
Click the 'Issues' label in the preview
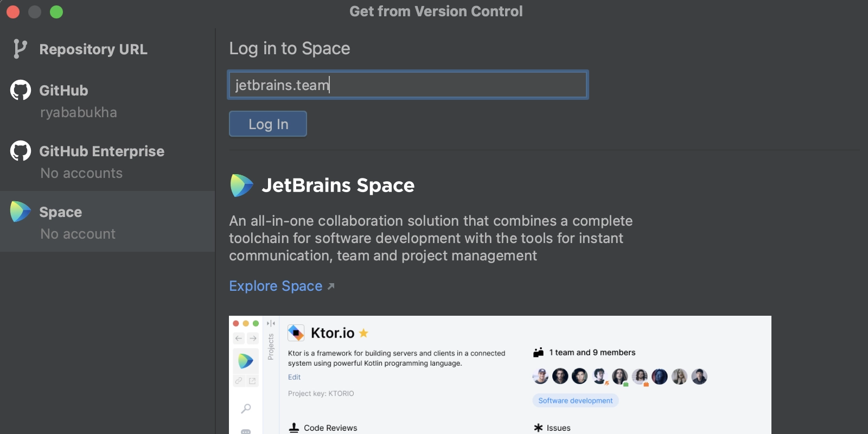coord(559,428)
